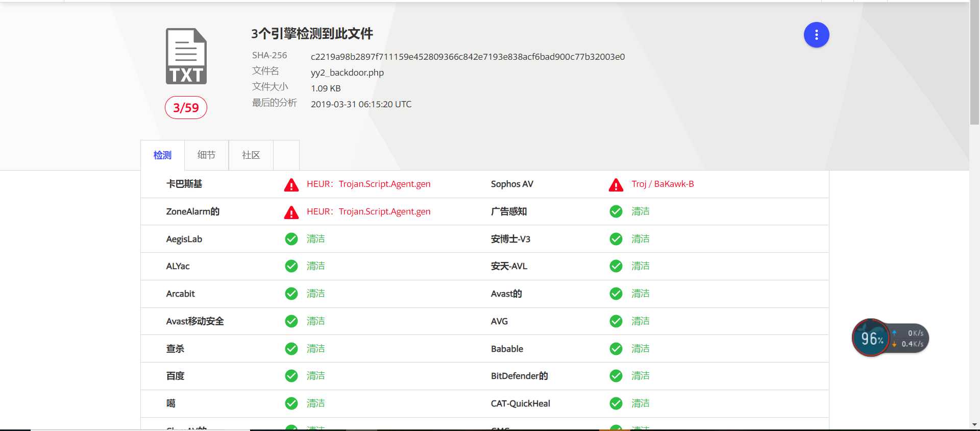
Task: Click the heading 3个引擎检测到此文件
Action: (312, 34)
